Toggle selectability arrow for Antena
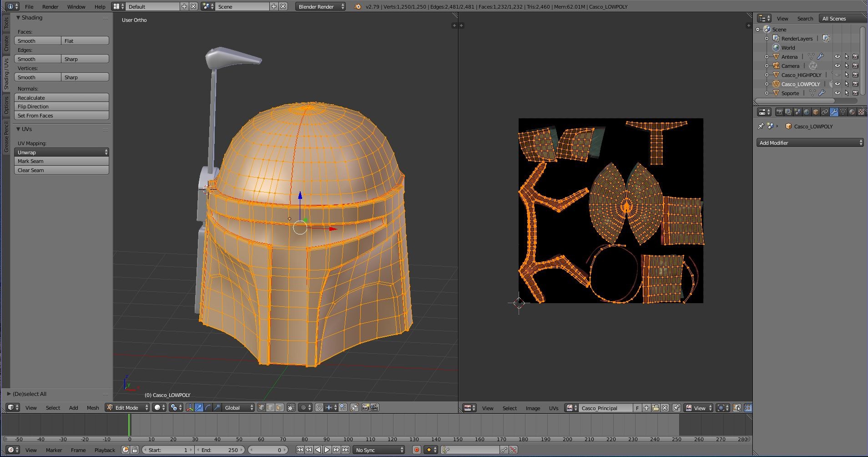 847,56
